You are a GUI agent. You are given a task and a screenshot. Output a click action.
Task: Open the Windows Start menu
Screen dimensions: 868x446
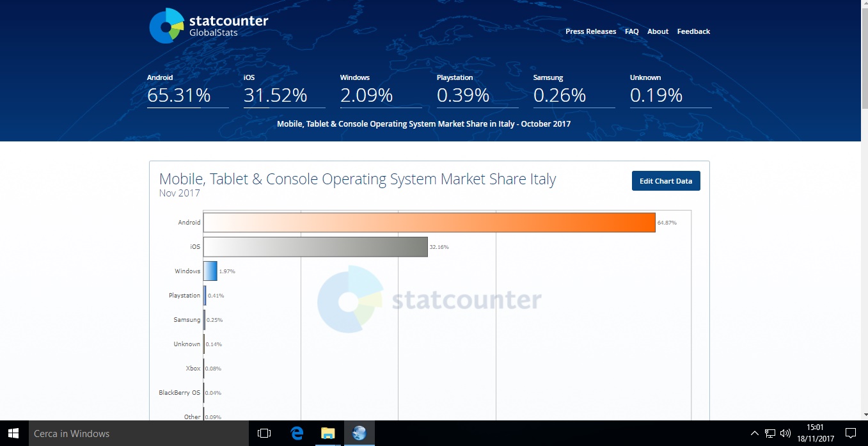click(x=13, y=433)
